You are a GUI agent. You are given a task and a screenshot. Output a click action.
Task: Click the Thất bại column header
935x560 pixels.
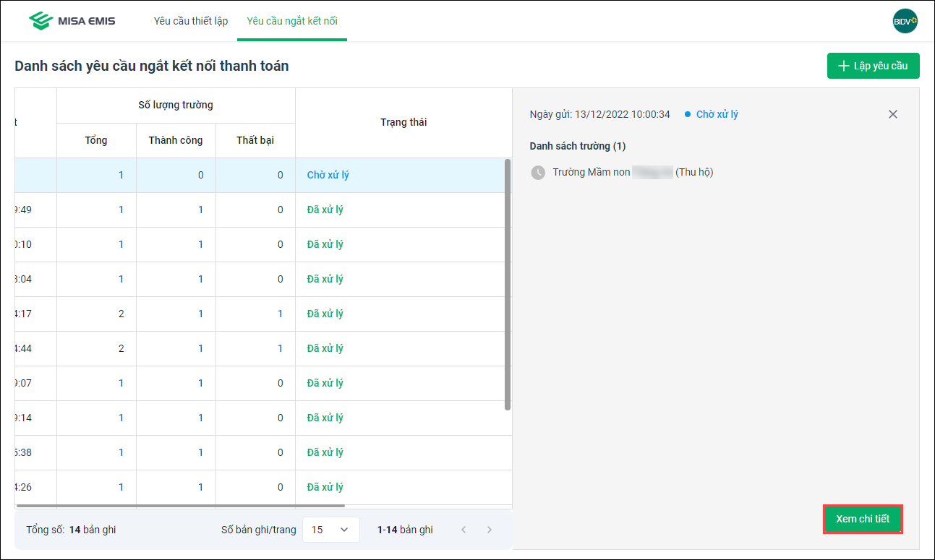tap(255, 140)
